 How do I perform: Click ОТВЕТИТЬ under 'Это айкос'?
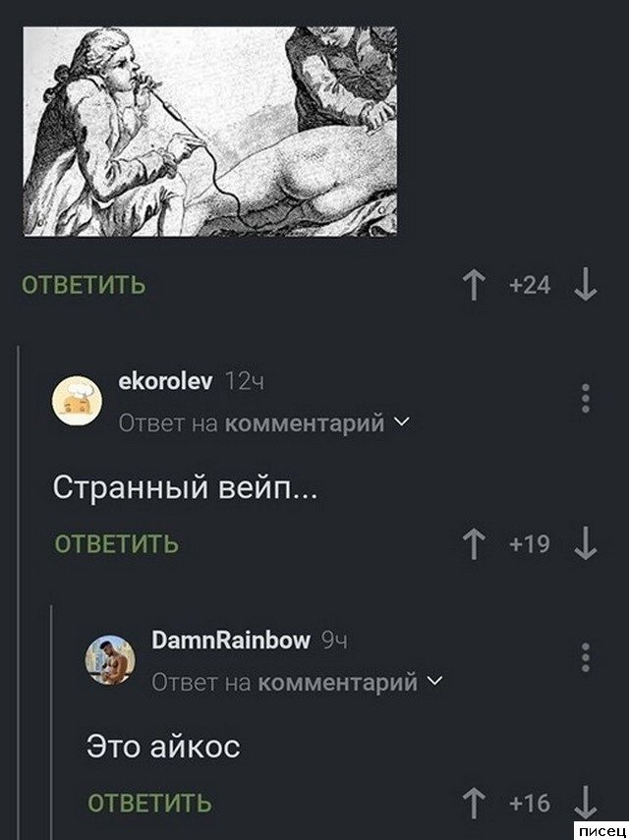[149, 803]
